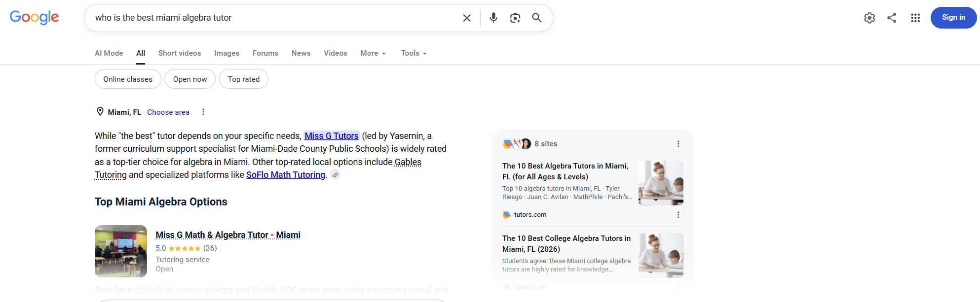Click the Google logo
The width and height of the screenshot is (980, 302).
pyautogui.click(x=34, y=17)
